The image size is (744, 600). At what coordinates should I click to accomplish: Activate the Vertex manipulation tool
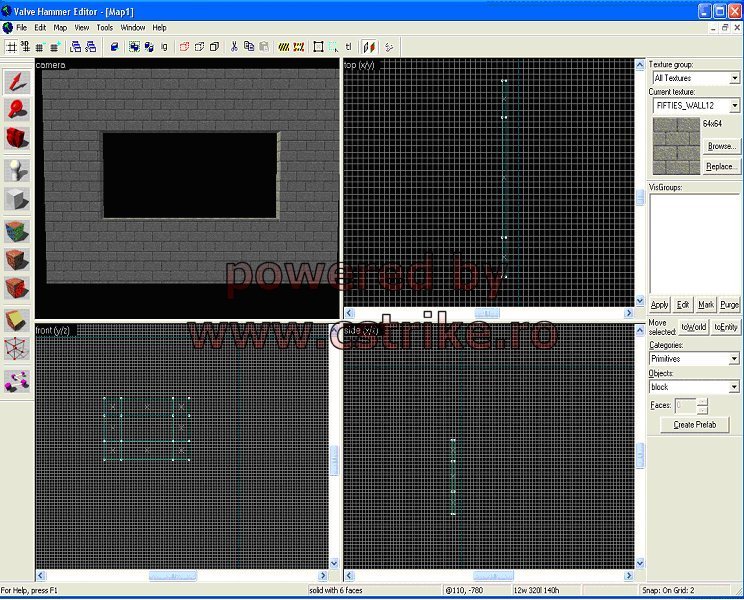(17, 349)
